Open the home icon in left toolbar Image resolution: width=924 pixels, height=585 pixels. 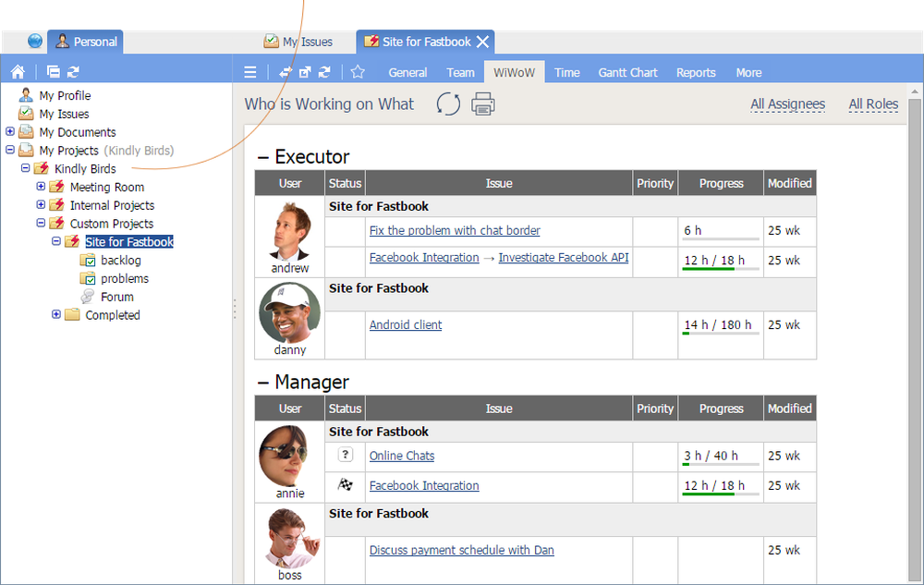[x=18, y=72]
